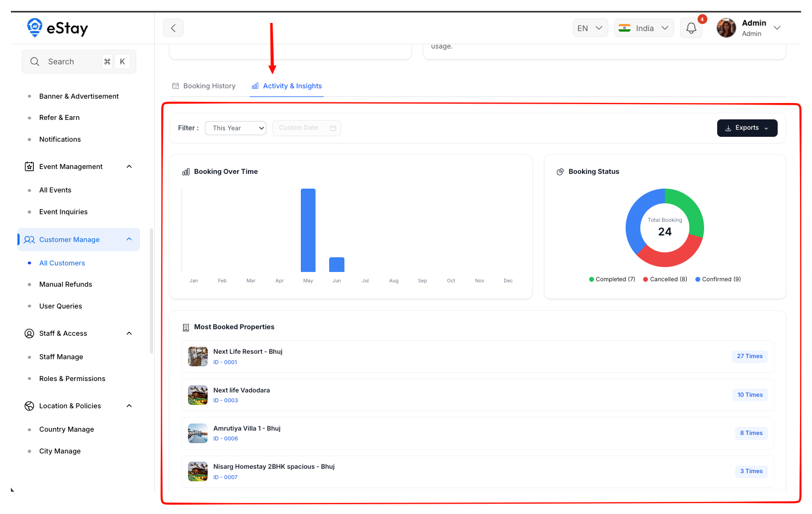Screen dimensions: 812x514
Task: Open the notifications bell icon
Action: click(x=691, y=28)
